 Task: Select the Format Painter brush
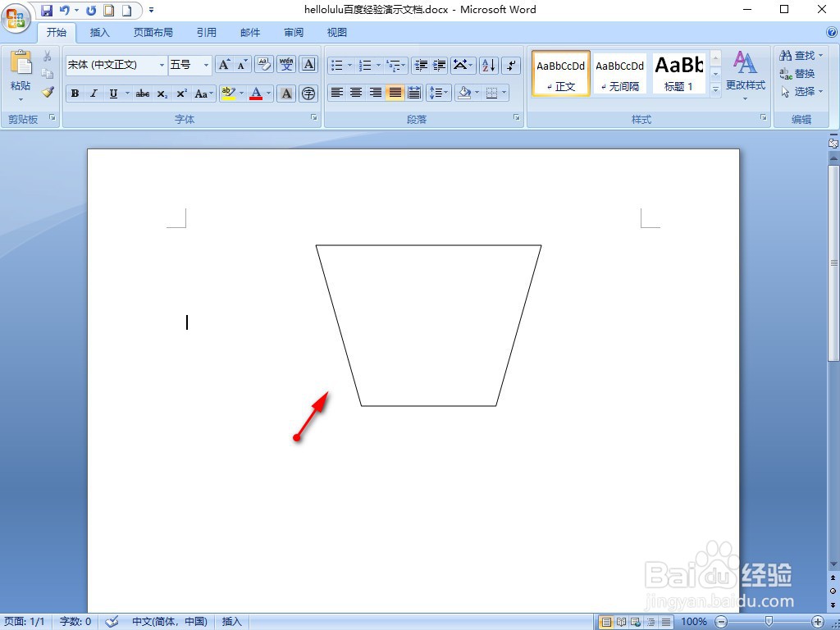pyautogui.click(x=47, y=92)
